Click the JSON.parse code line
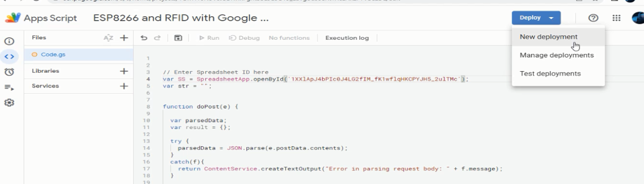644x184 pixels. [x=263, y=148]
